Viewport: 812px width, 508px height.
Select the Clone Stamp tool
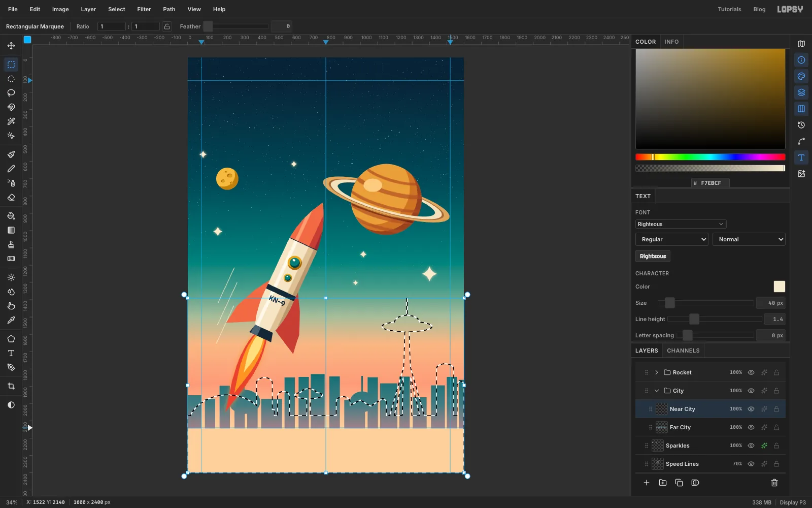[x=11, y=244]
